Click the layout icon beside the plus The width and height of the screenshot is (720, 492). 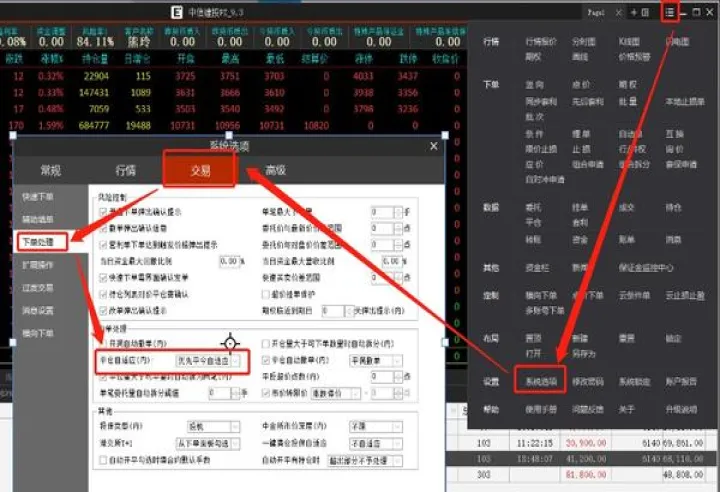point(645,13)
